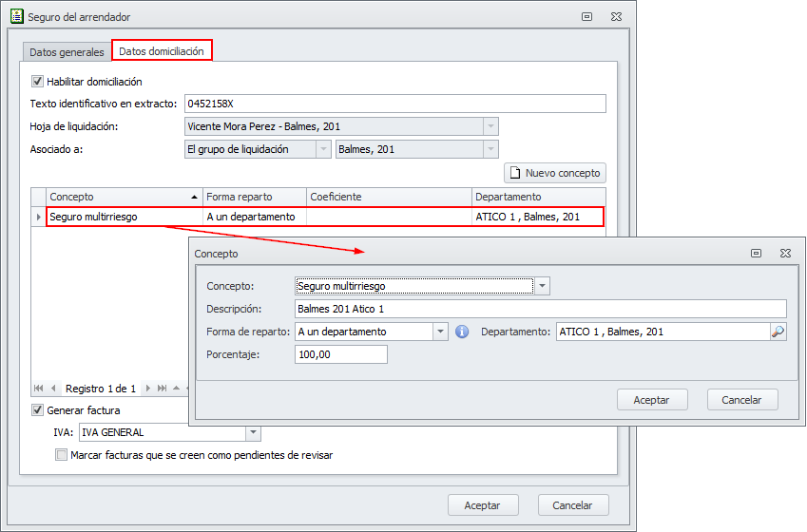
Task: Click the Nuevo concepto button
Action: (555, 173)
